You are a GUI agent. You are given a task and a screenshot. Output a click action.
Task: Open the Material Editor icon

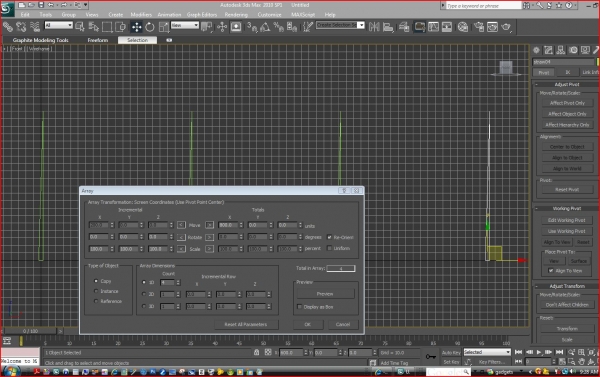[463, 27]
